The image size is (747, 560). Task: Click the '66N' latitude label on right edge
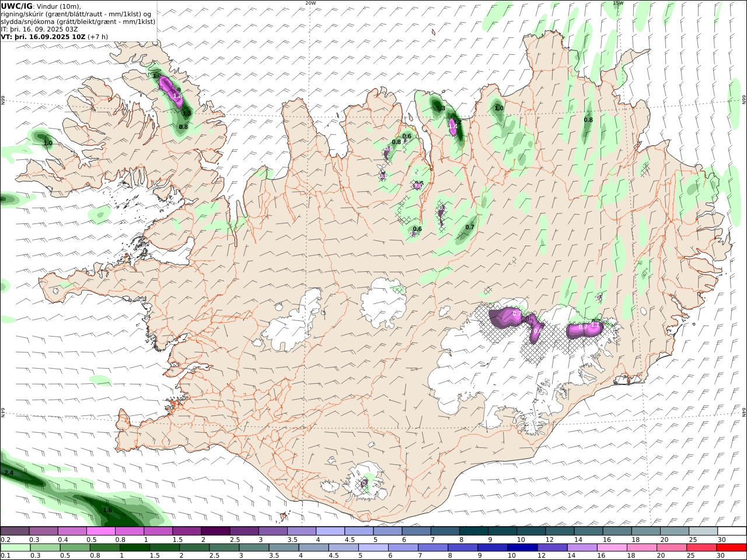click(x=744, y=100)
